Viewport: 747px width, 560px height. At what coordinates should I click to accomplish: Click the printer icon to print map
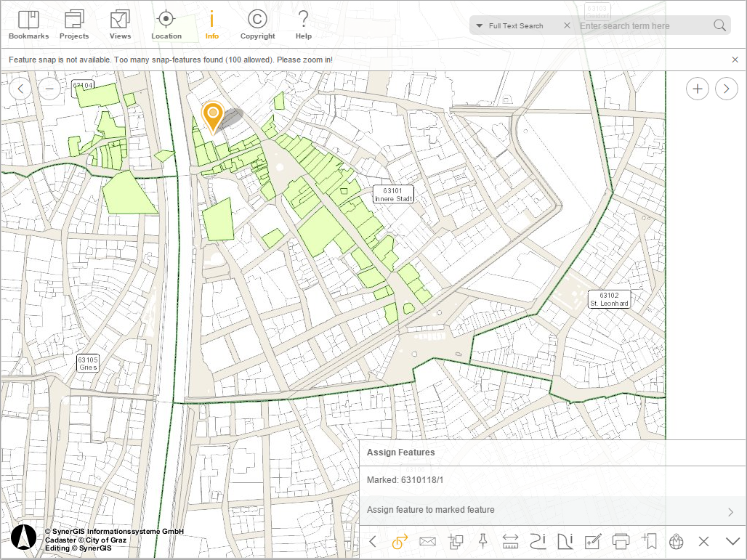pyautogui.click(x=621, y=541)
